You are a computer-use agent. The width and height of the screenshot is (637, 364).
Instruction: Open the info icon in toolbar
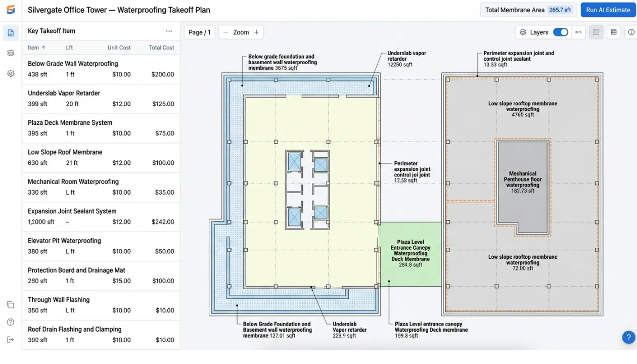[631, 32]
